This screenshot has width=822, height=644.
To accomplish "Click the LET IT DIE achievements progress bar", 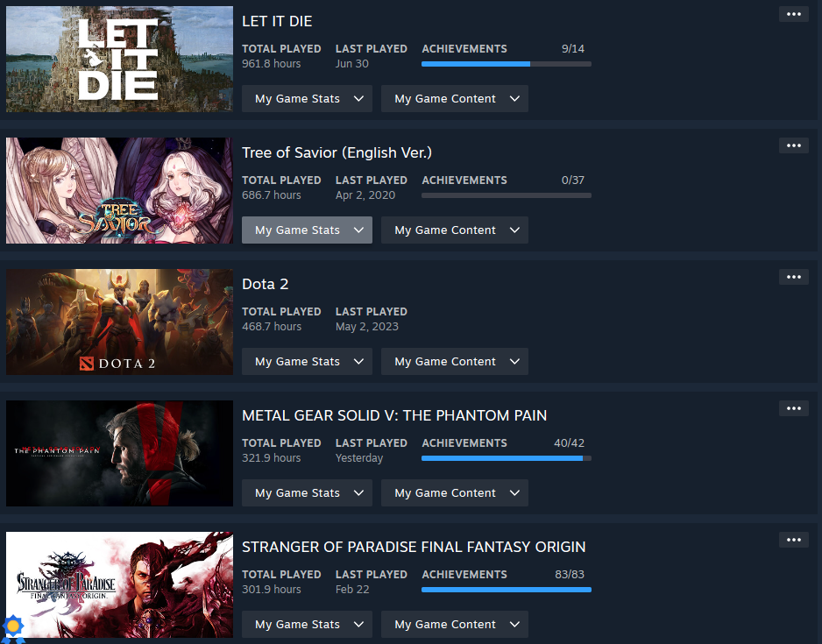I will pyautogui.click(x=507, y=64).
